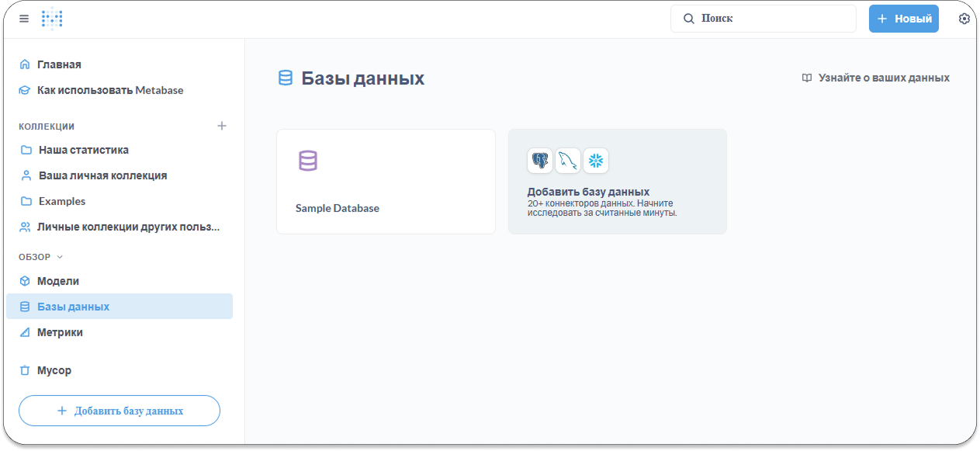The image size is (980, 451).
Task: Click the Metabase logo
Action: tap(52, 19)
